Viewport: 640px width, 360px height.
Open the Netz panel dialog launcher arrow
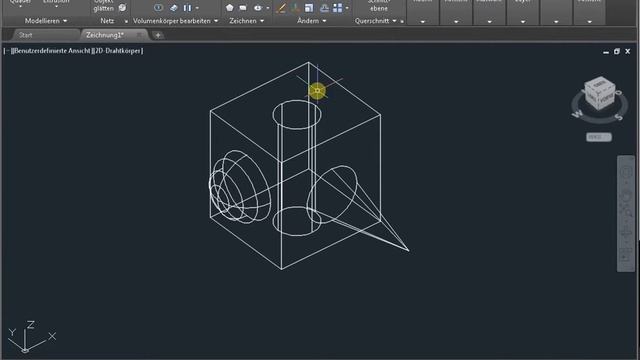coord(126,21)
